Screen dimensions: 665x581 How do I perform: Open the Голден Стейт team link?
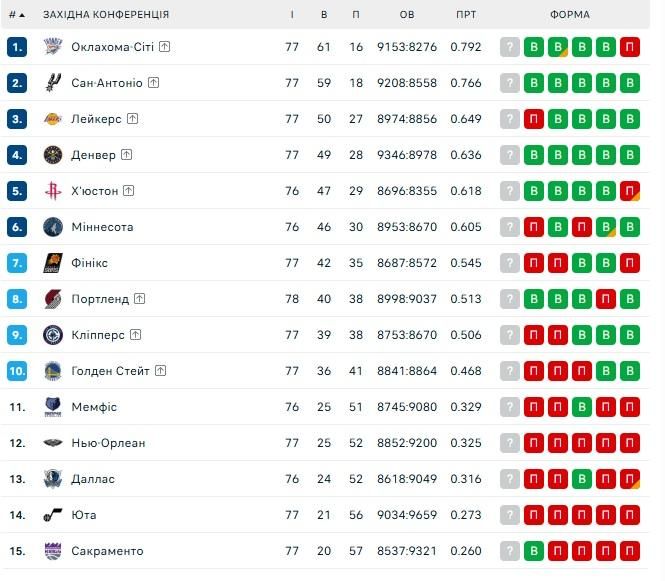[x=110, y=371]
